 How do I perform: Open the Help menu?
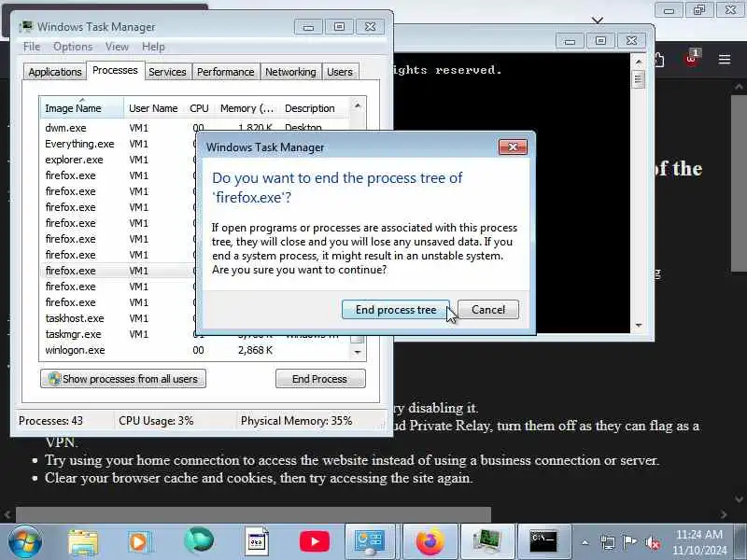tap(153, 47)
